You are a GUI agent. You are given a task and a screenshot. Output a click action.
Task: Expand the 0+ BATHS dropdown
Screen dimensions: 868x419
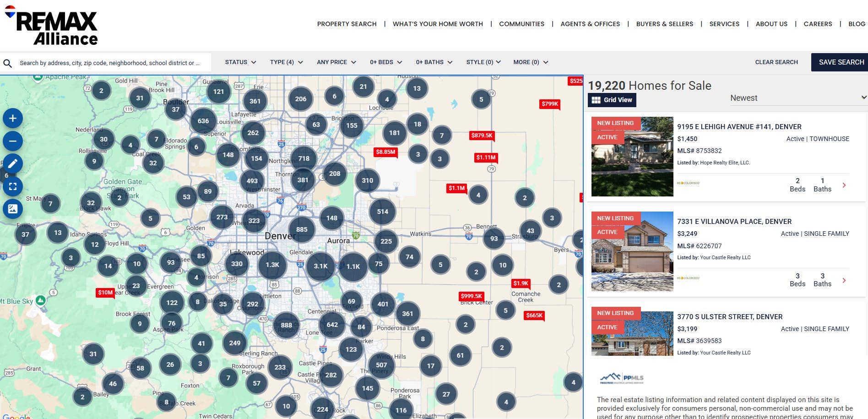[x=434, y=62]
